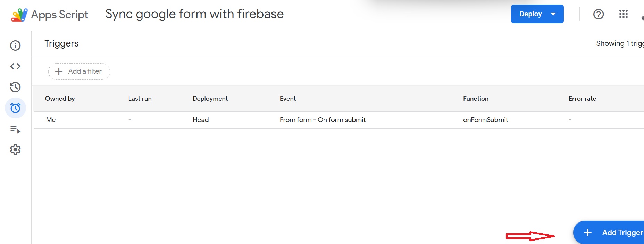644x244 pixels.
Task: Select the onFormSubmit trigger row
Action: point(485,120)
